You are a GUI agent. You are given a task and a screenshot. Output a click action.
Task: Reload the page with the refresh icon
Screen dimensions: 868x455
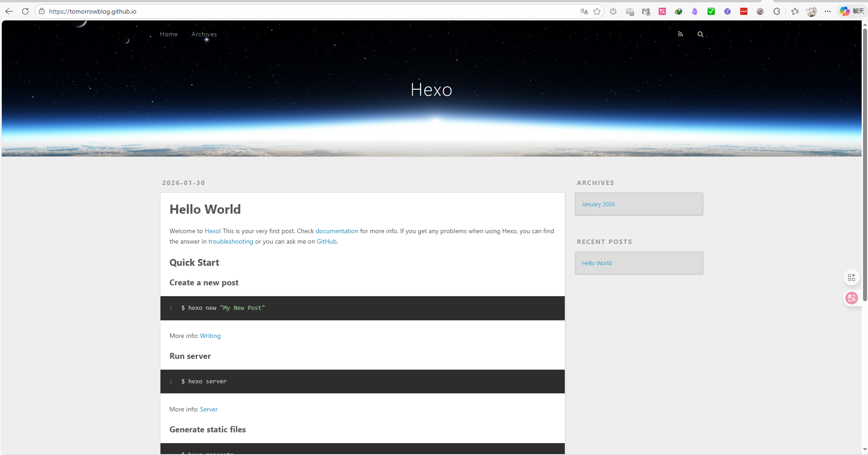click(x=25, y=11)
